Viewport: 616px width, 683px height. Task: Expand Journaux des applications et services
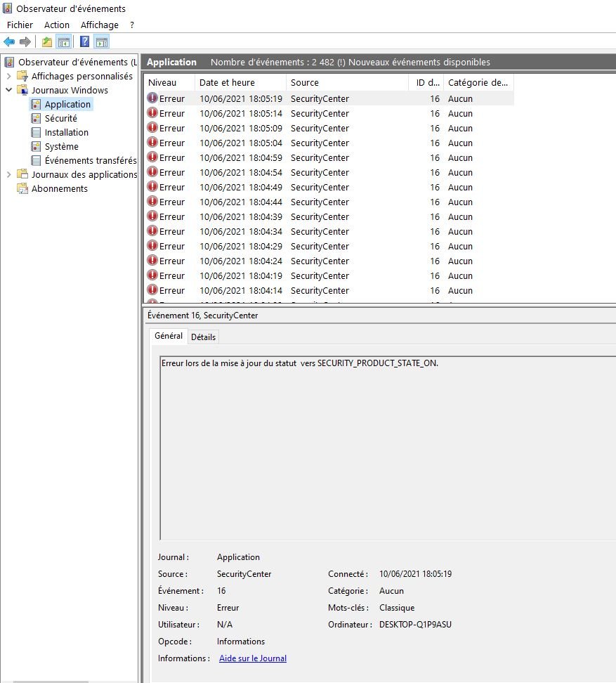[x=9, y=174]
